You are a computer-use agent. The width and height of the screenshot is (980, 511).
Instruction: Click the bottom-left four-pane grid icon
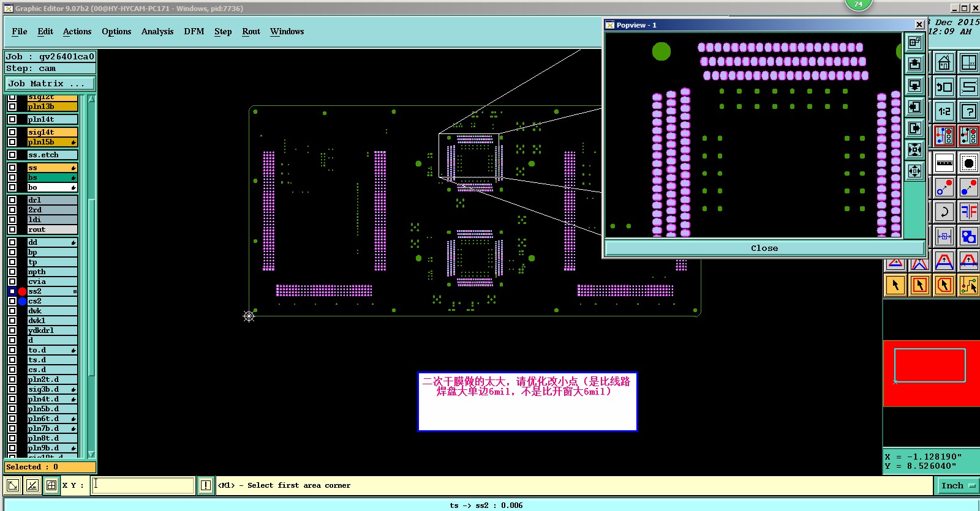(51, 485)
